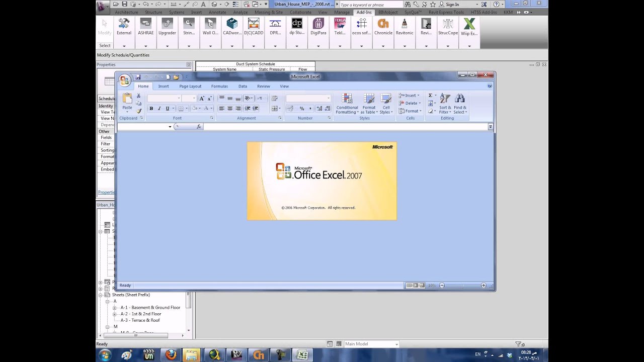This screenshot has width=644, height=362.
Task: Launch the DigiPara add-in
Action: click(x=318, y=27)
